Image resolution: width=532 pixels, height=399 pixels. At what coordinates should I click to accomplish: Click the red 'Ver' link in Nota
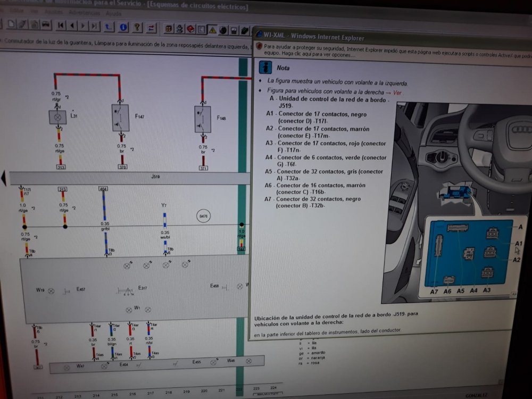pyautogui.click(x=397, y=92)
